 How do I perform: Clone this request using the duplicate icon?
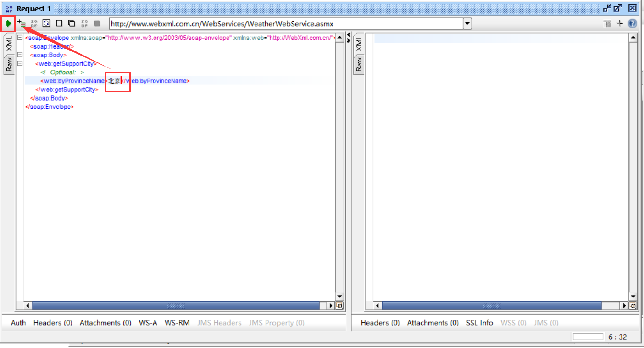pyautogui.click(x=72, y=23)
